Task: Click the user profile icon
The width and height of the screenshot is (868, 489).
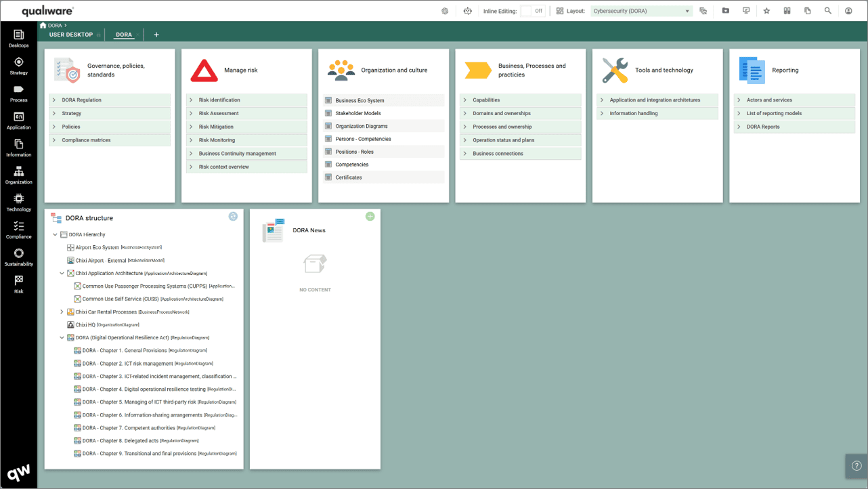Action: (848, 11)
